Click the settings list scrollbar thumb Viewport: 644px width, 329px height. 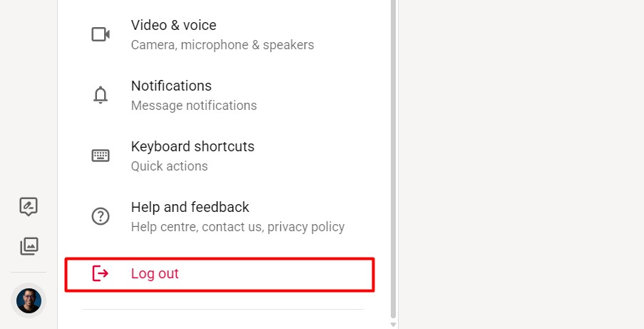coord(393,158)
